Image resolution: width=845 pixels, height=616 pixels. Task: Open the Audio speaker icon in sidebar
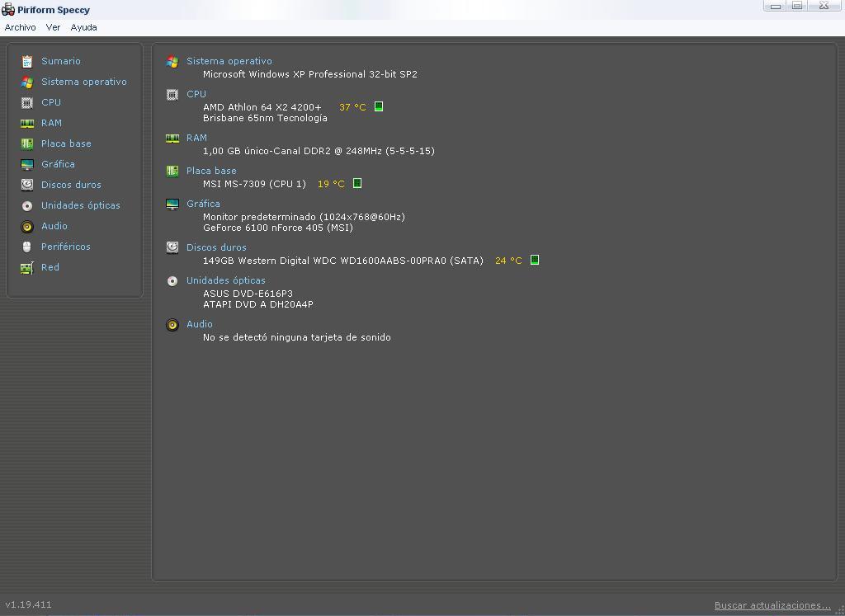[27, 226]
